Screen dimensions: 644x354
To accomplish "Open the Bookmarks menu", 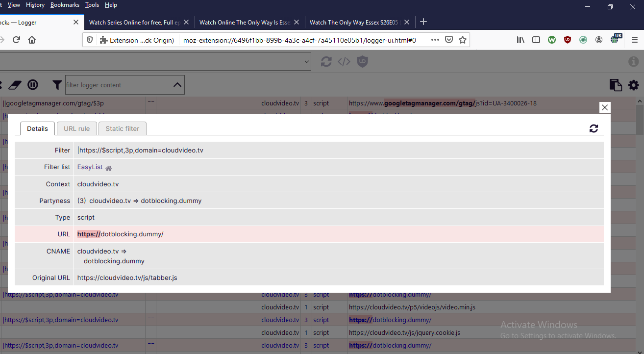I will [x=65, y=5].
